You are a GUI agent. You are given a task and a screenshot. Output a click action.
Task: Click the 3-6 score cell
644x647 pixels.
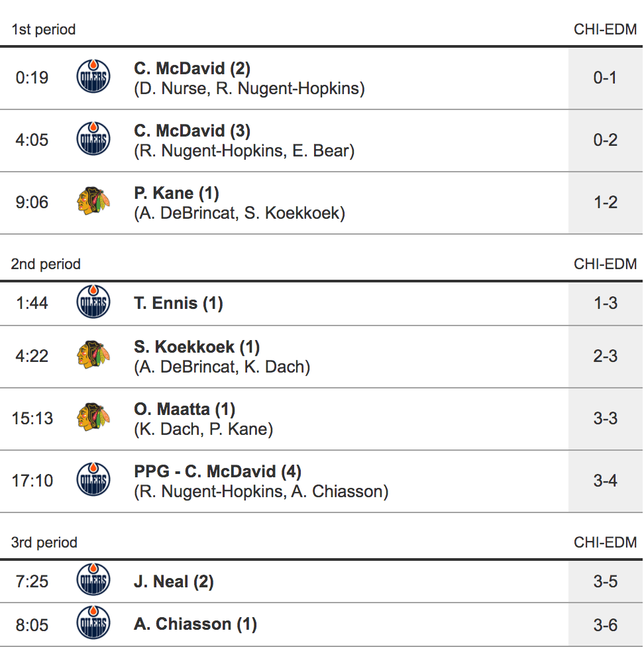click(x=605, y=624)
